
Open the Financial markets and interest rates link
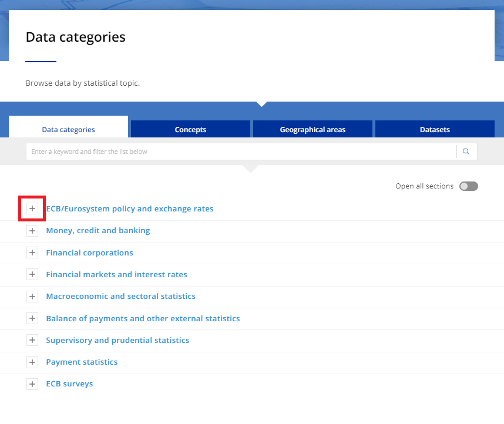tap(116, 274)
